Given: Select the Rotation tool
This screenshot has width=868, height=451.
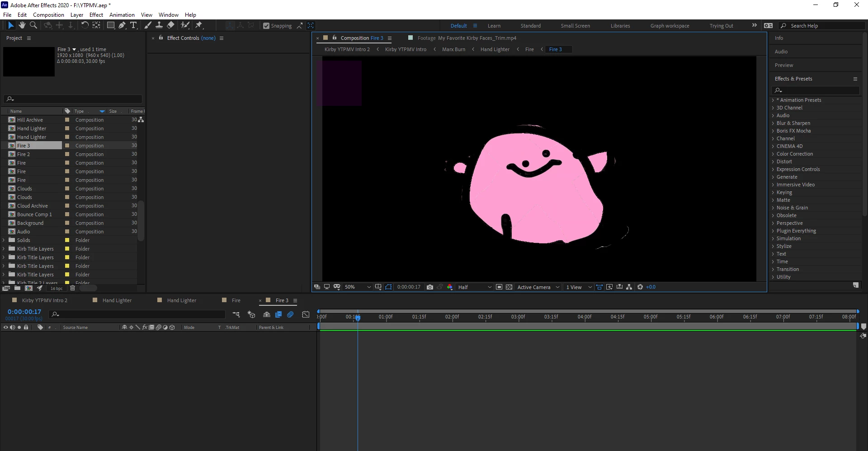Looking at the screenshot, I should [x=85, y=25].
